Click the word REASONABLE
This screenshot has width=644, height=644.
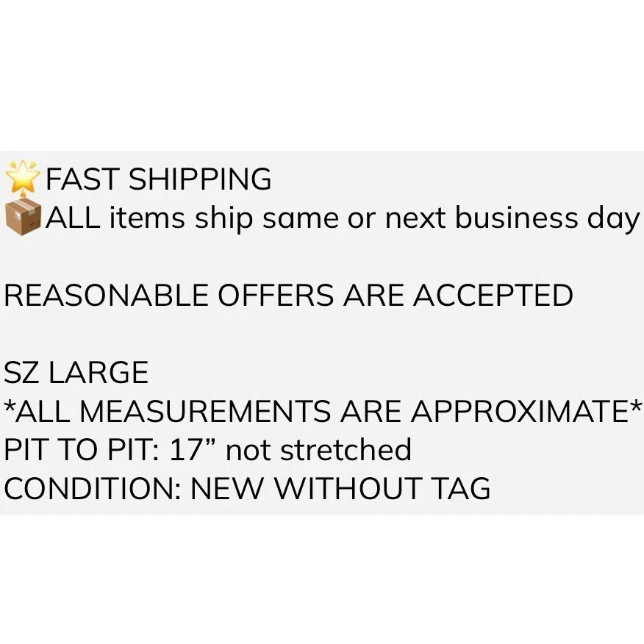pyautogui.click(x=107, y=296)
